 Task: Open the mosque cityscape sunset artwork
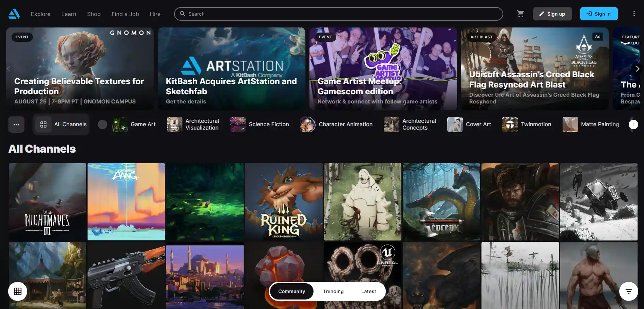[x=205, y=275]
